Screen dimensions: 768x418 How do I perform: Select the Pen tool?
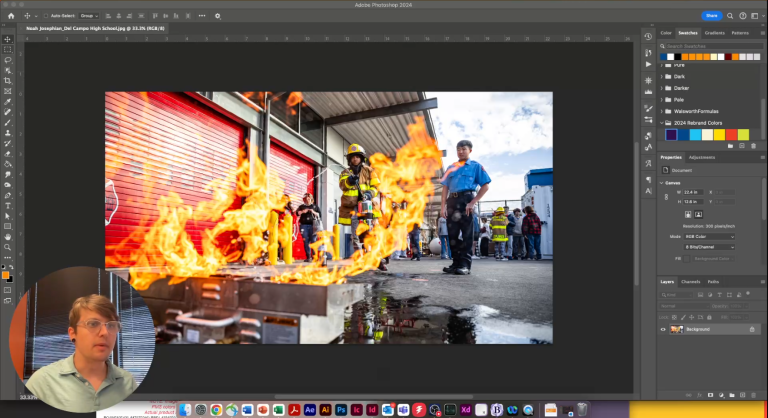[x=7, y=196]
